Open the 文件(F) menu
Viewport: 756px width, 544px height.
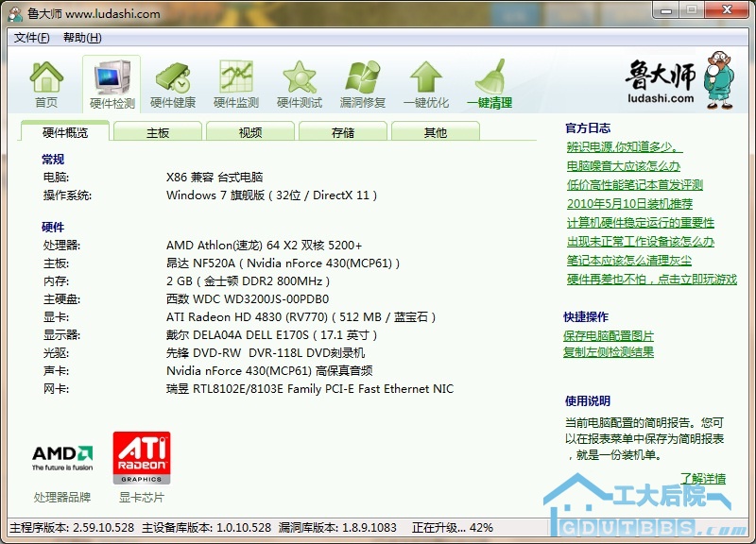click(32, 38)
